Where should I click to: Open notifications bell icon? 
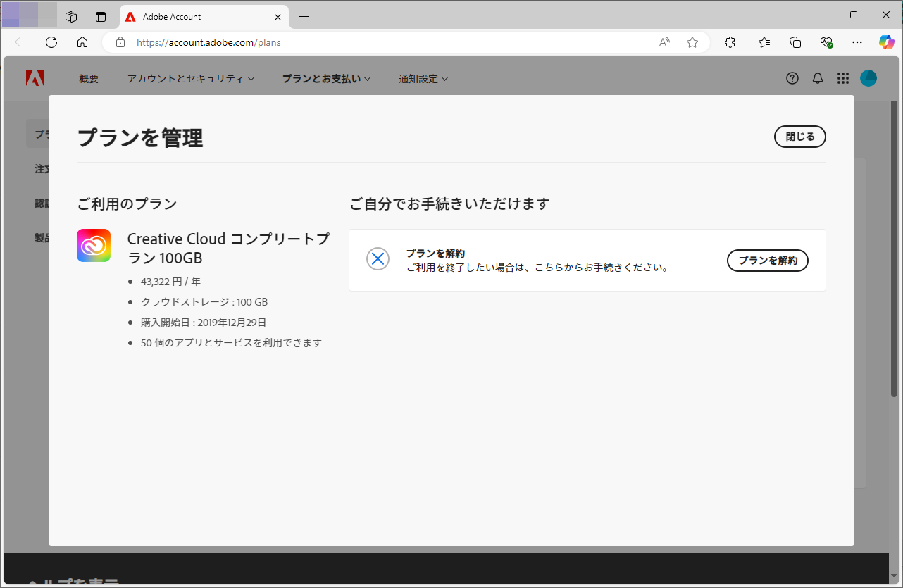(x=818, y=78)
